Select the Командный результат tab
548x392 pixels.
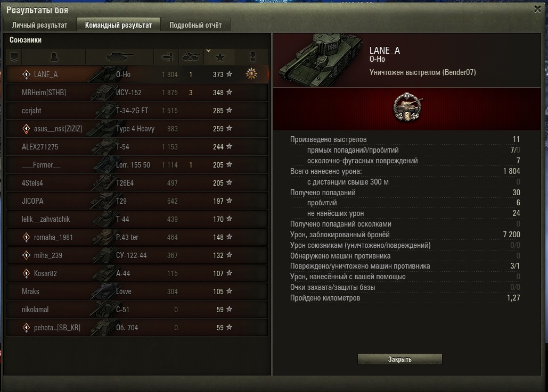point(118,25)
